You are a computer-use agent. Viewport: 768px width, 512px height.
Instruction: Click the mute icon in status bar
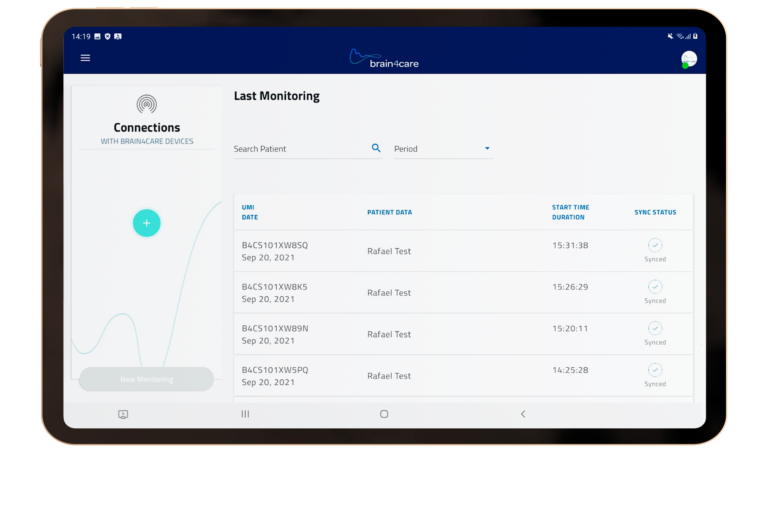click(670, 36)
